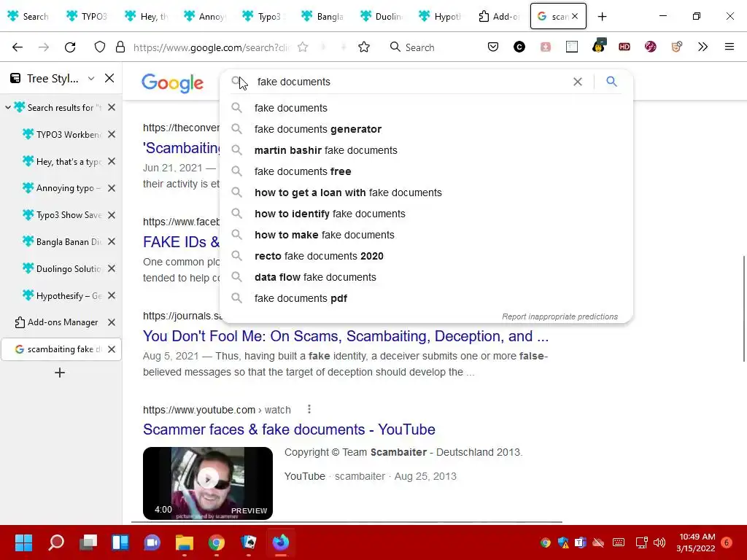
Task: Open the volume control in system tray
Action: [x=659, y=542]
